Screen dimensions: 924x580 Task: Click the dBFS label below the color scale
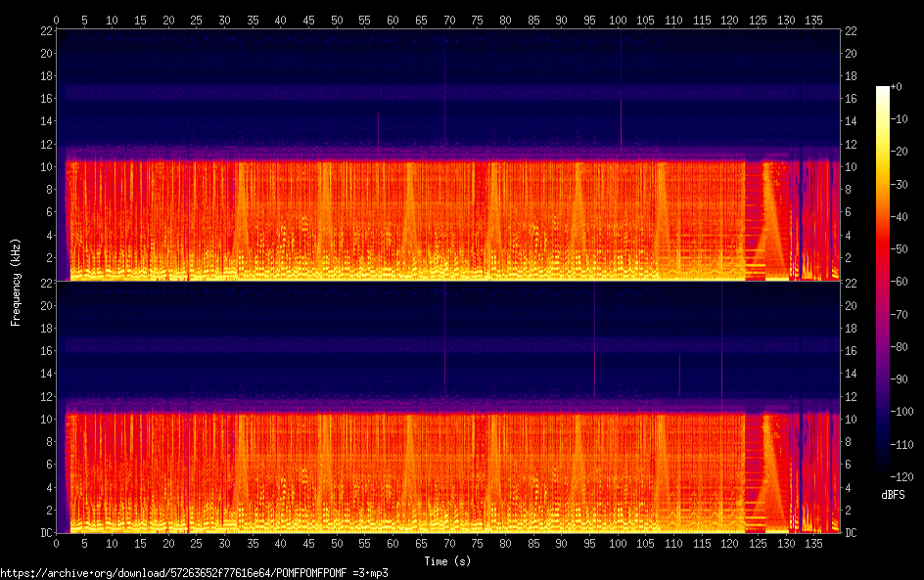click(893, 496)
